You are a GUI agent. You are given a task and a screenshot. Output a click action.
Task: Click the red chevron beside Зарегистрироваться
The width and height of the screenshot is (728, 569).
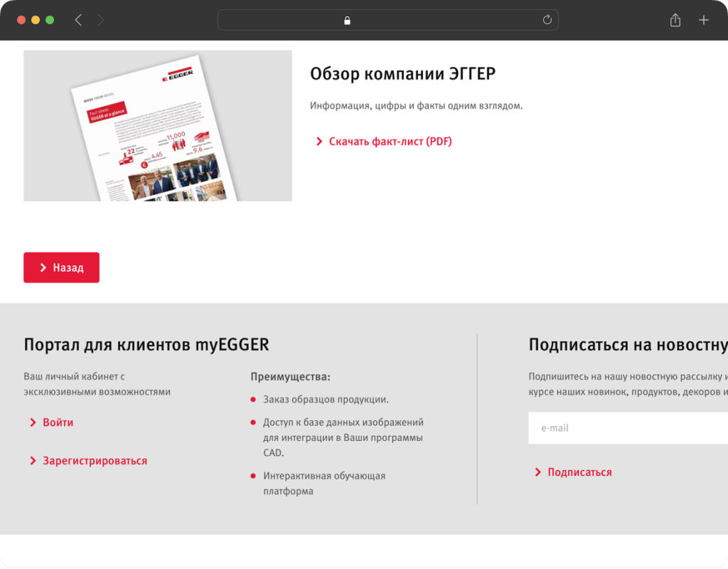(33, 461)
